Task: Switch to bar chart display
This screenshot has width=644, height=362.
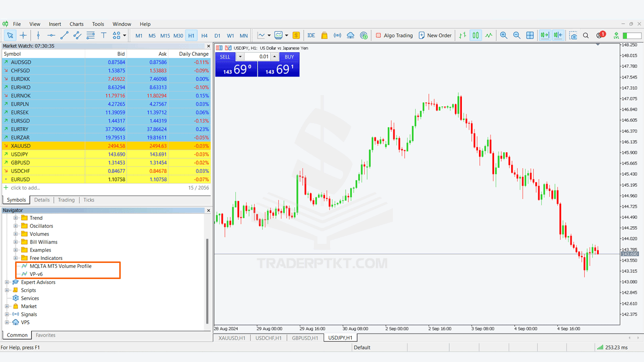Action: (x=462, y=35)
